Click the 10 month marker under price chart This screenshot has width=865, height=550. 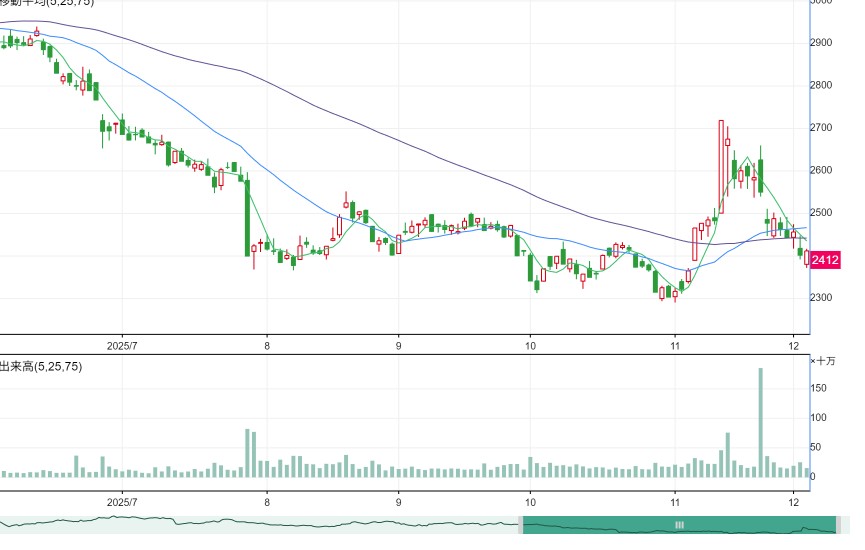[530, 346]
